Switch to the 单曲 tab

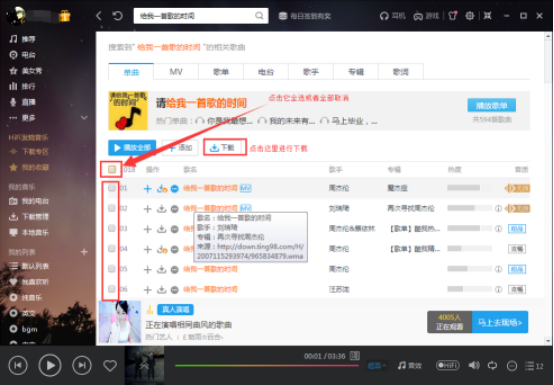131,72
